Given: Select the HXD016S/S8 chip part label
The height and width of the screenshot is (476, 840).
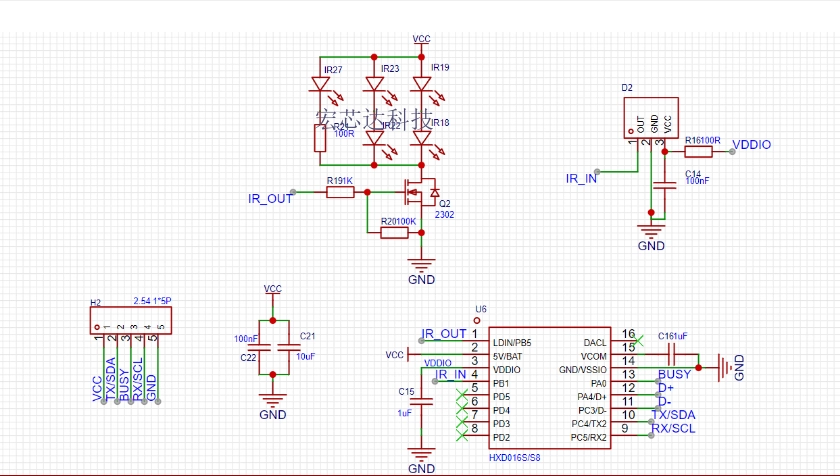Looking at the screenshot, I should point(514,457).
